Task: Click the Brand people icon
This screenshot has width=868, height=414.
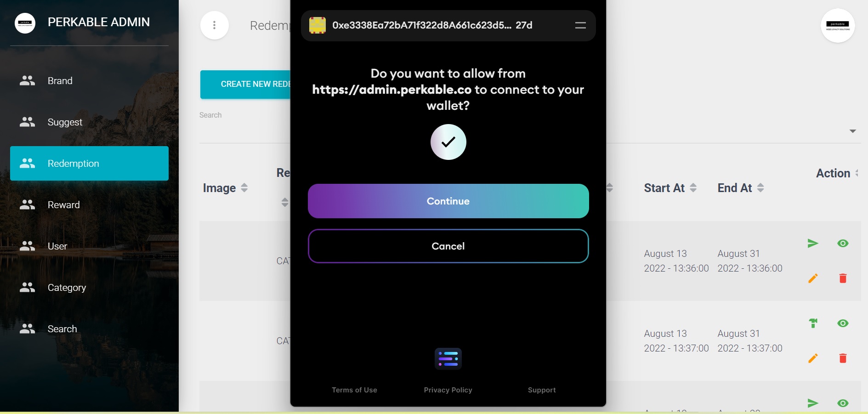Action: 27,81
